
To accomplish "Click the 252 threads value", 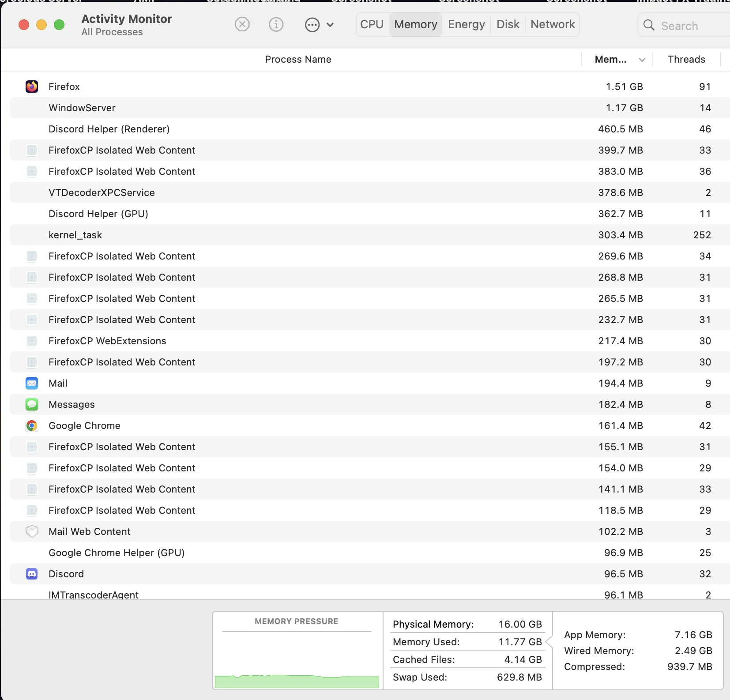I will click(x=702, y=235).
